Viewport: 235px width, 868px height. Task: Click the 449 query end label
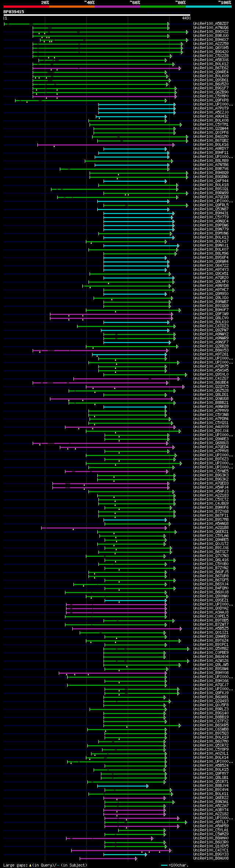[x=185, y=18]
